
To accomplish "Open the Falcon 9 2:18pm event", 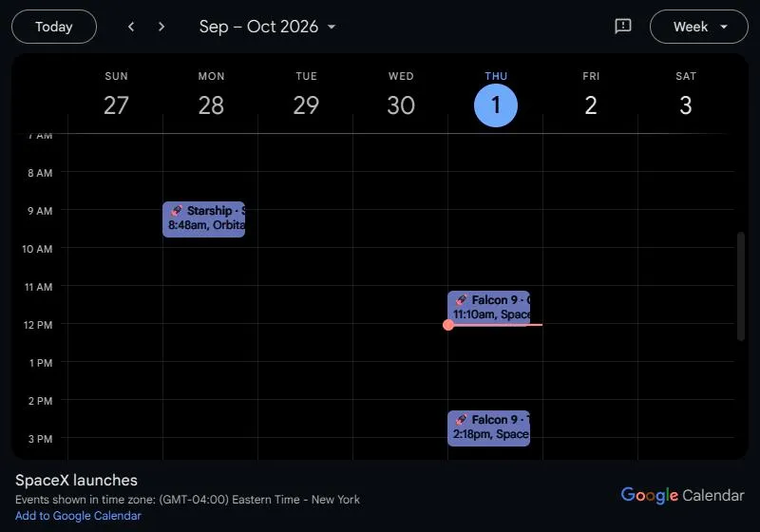I will [x=488, y=428].
